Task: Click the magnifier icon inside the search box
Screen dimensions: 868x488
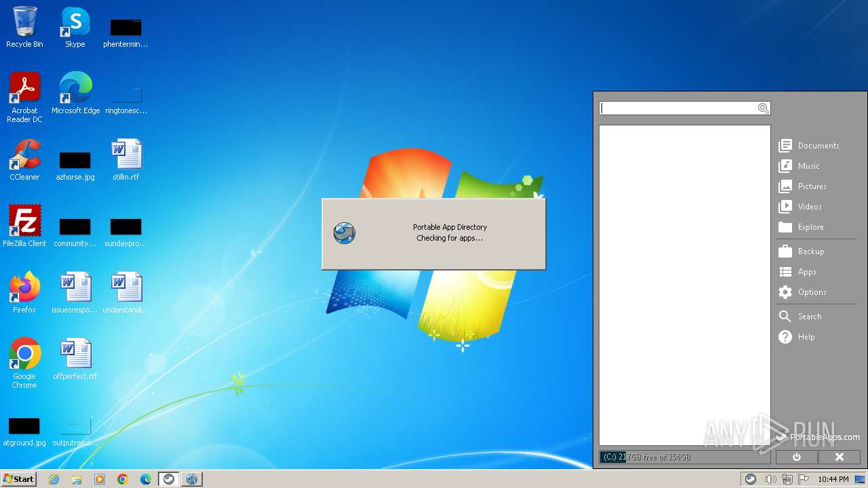Action: pyautogui.click(x=764, y=108)
